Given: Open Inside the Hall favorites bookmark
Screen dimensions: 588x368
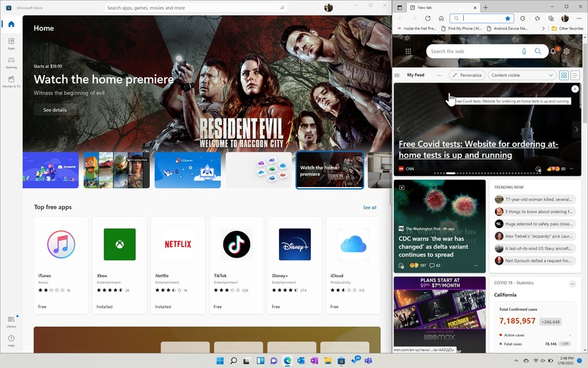Looking at the screenshot, I should [416, 29].
